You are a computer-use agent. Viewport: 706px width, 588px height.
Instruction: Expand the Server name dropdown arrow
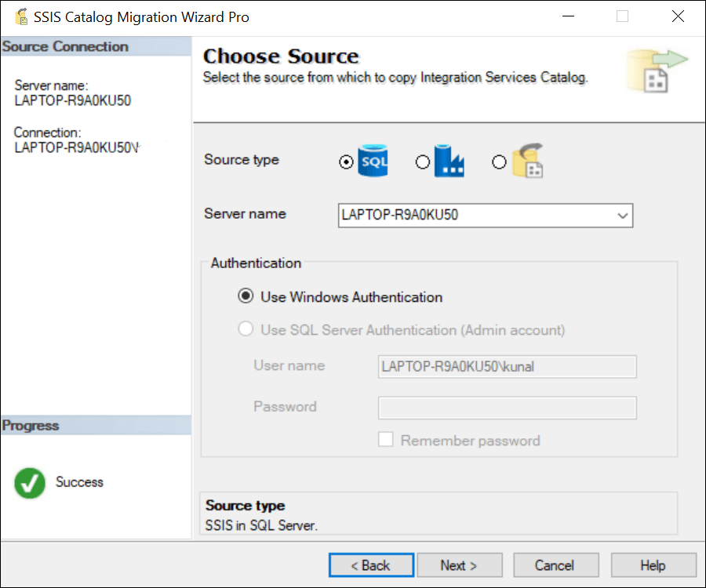[x=623, y=215]
